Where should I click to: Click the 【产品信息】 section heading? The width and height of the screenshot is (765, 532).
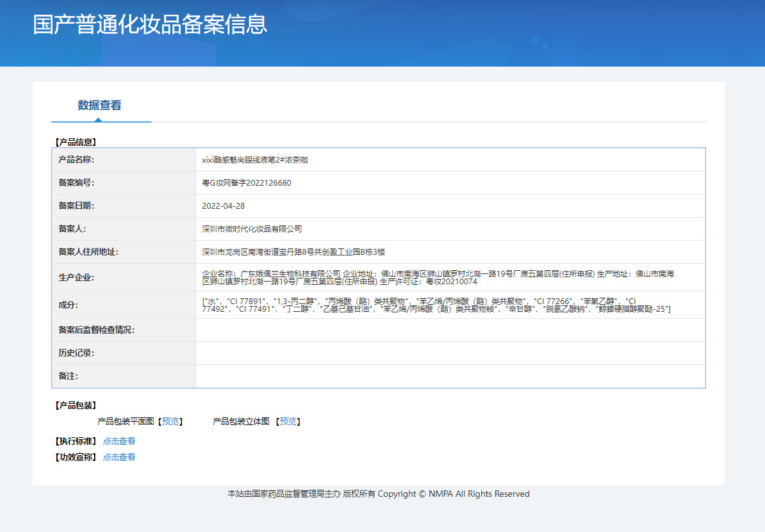pos(76,142)
